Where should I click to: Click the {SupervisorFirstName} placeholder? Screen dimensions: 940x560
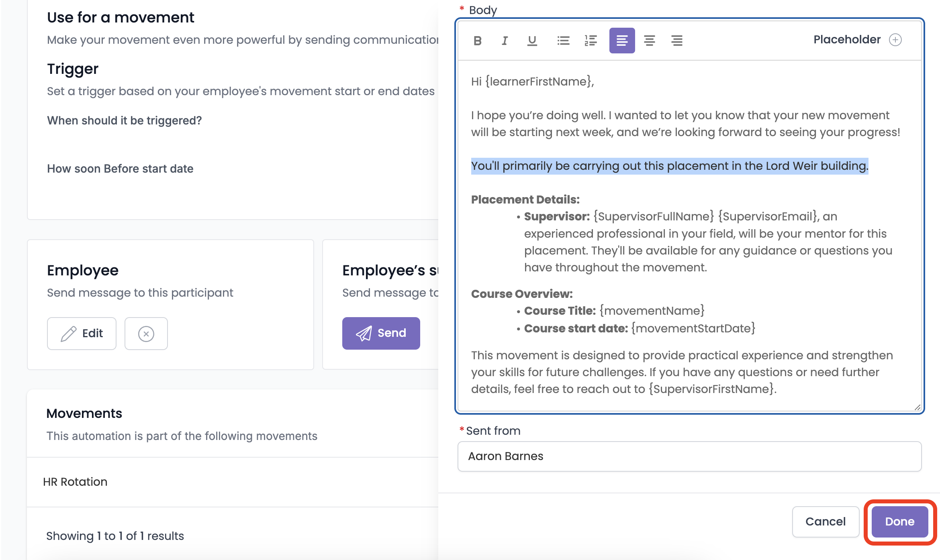[711, 389]
